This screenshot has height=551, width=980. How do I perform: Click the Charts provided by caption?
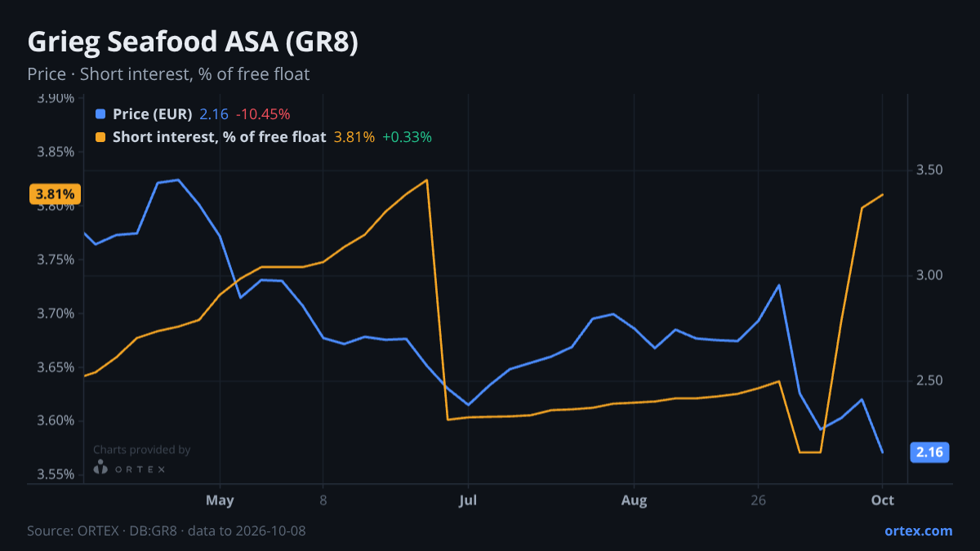[141, 450]
